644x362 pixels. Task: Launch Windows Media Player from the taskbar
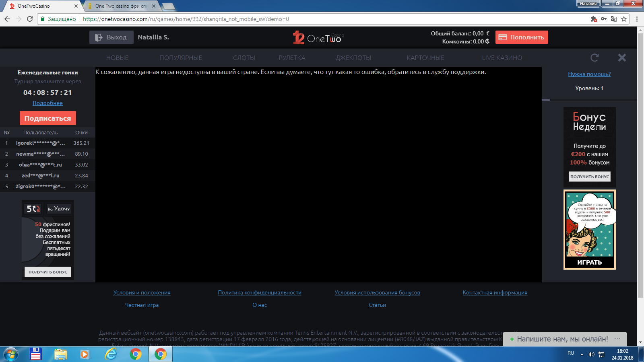(85, 354)
